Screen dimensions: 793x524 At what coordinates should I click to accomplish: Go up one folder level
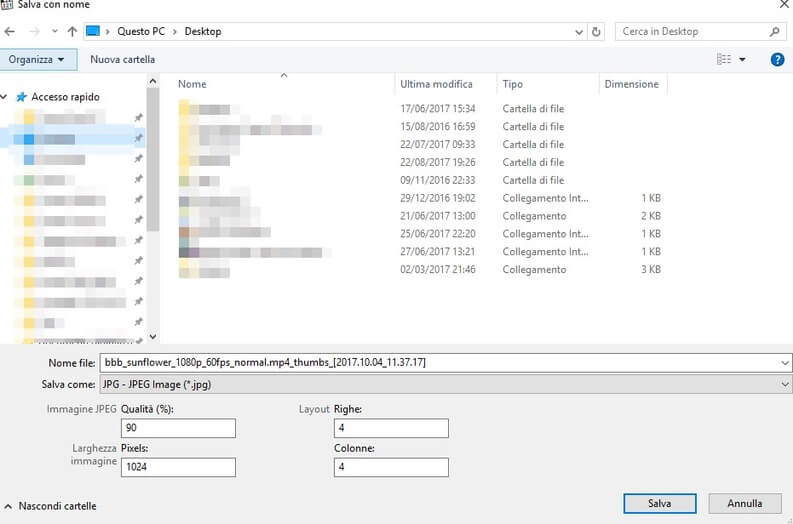[72, 32]
